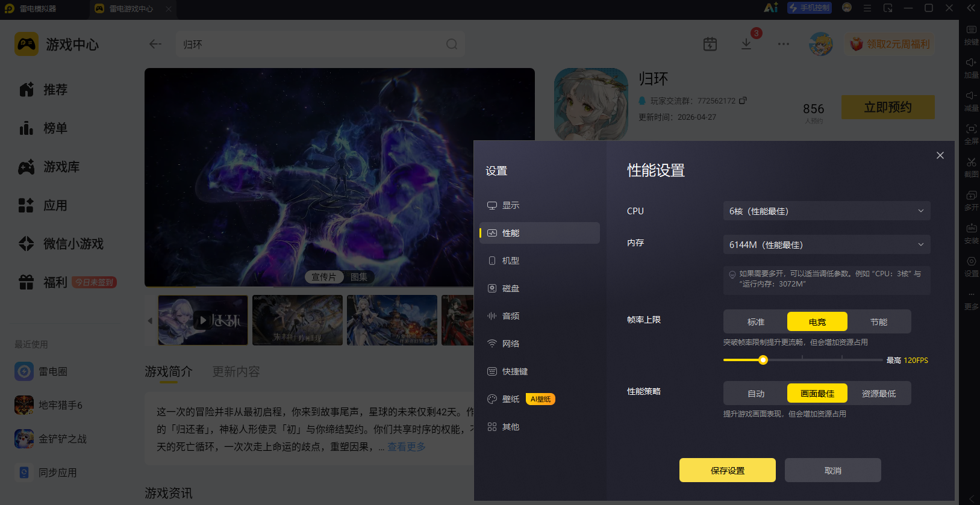Open the 内存 memory dropdown
Viewport: 980px width, 505px height.
click(827, 244)
